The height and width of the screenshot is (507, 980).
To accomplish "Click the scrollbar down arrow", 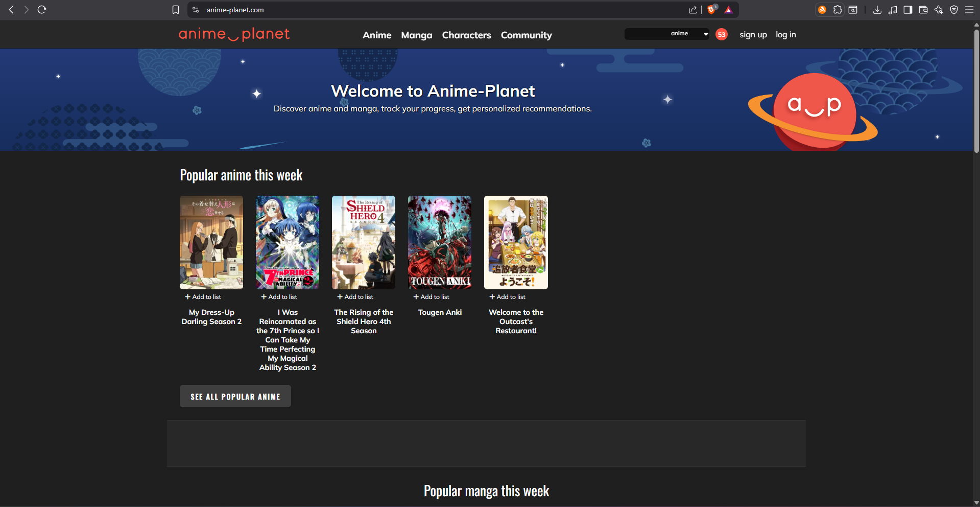I will (x=976, y=503).
